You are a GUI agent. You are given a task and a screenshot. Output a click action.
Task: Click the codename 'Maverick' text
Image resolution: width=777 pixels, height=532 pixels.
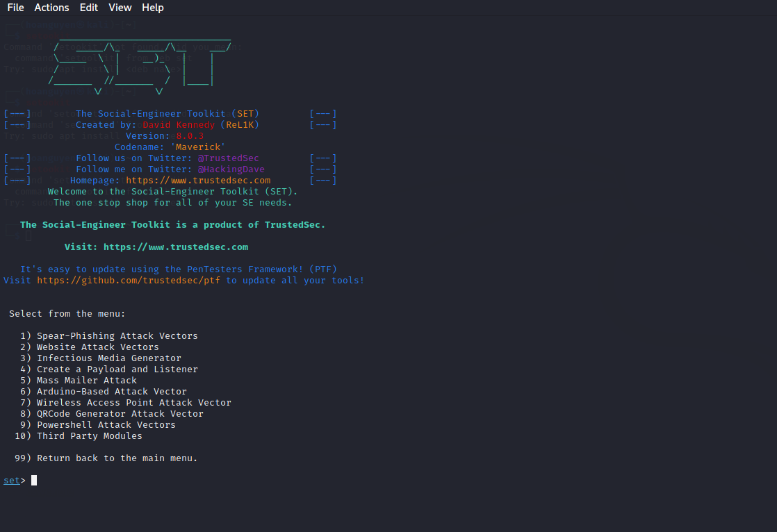tap(198, 147)
